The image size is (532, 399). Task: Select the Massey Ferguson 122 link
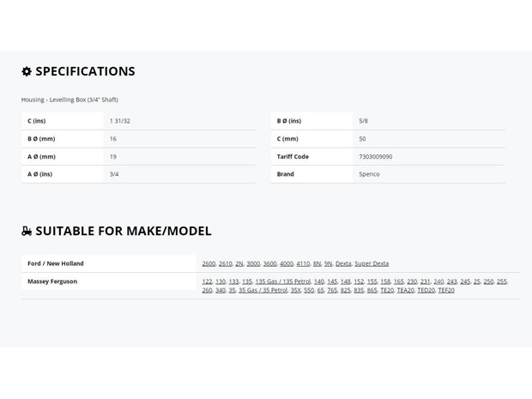click(x=207, y=281)
